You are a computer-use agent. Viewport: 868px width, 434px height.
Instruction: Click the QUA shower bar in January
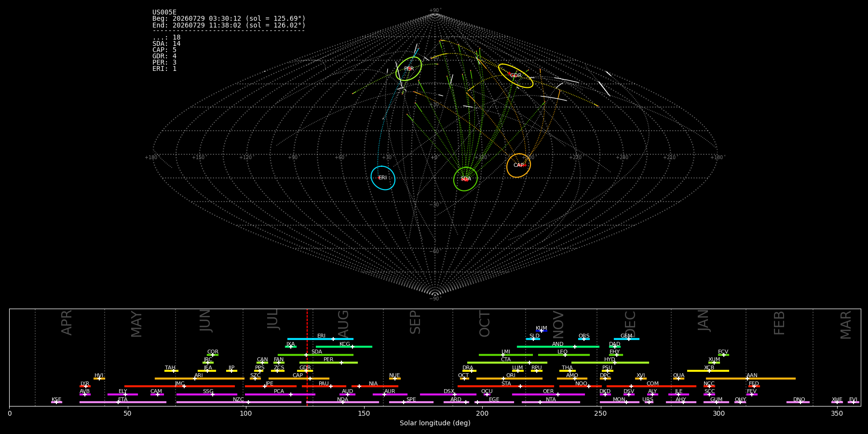point(678,379)
